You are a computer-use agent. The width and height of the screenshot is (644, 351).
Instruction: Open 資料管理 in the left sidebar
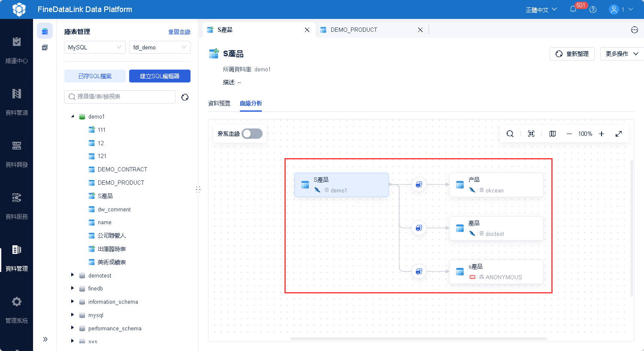click(17, 258)
